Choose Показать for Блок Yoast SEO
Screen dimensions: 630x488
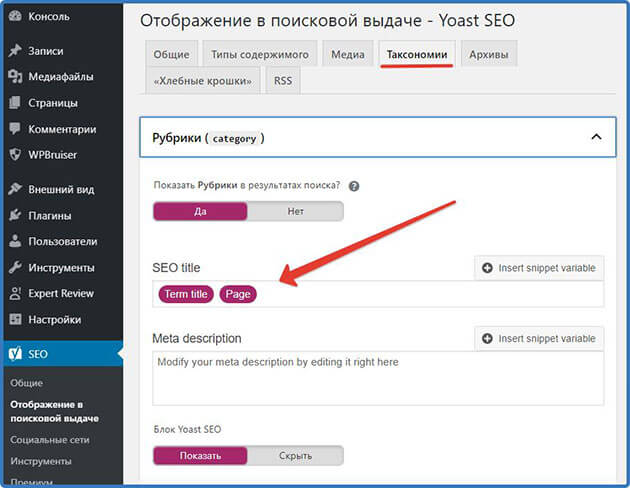pos(200,455)
